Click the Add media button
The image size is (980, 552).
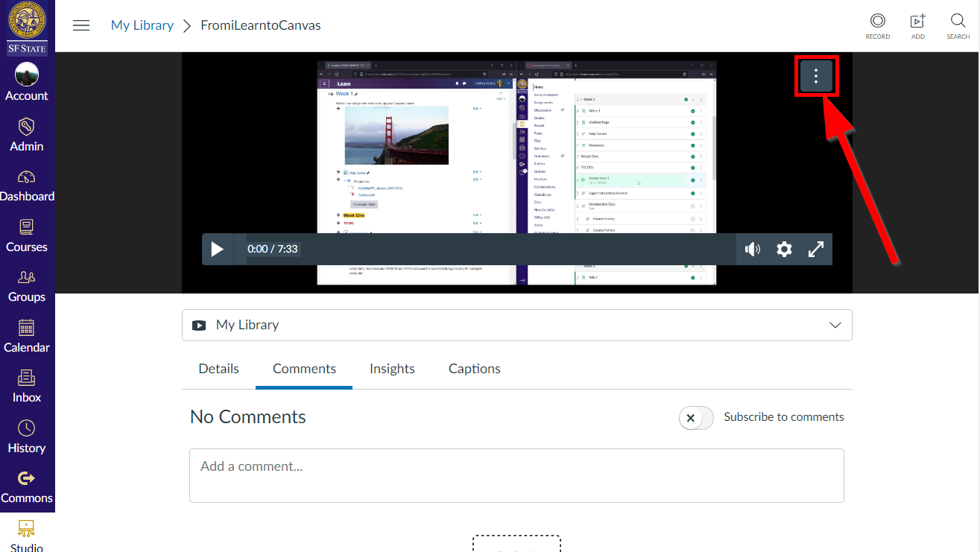[x=918, y=25]
